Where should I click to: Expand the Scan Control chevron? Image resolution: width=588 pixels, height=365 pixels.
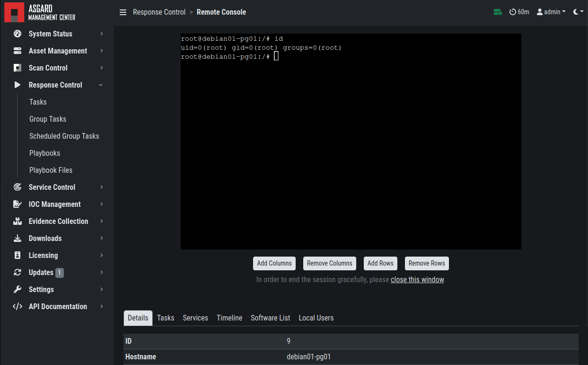pos(102,68)
